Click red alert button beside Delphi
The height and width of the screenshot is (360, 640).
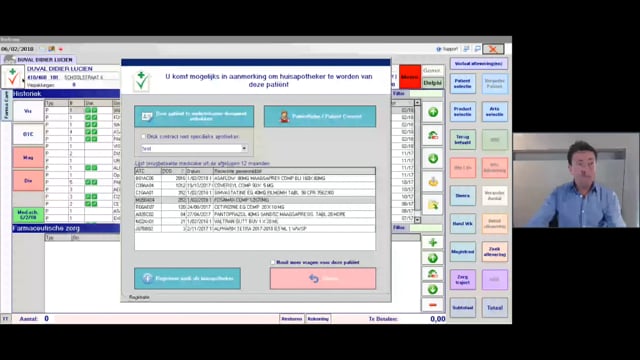[x=410, y=77]
